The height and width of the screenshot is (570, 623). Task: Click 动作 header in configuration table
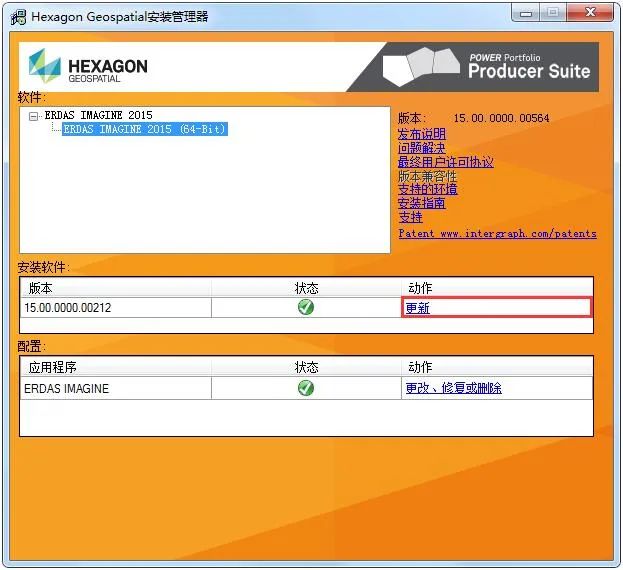(497, 367)
